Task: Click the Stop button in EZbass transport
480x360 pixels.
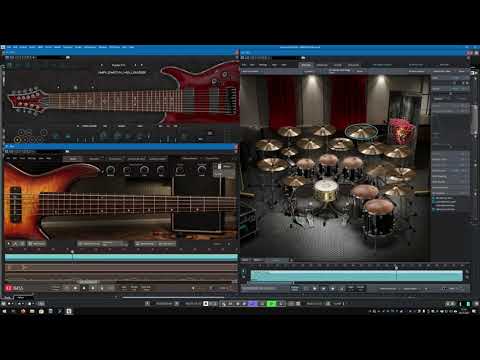Action: [x=75, y=288]
